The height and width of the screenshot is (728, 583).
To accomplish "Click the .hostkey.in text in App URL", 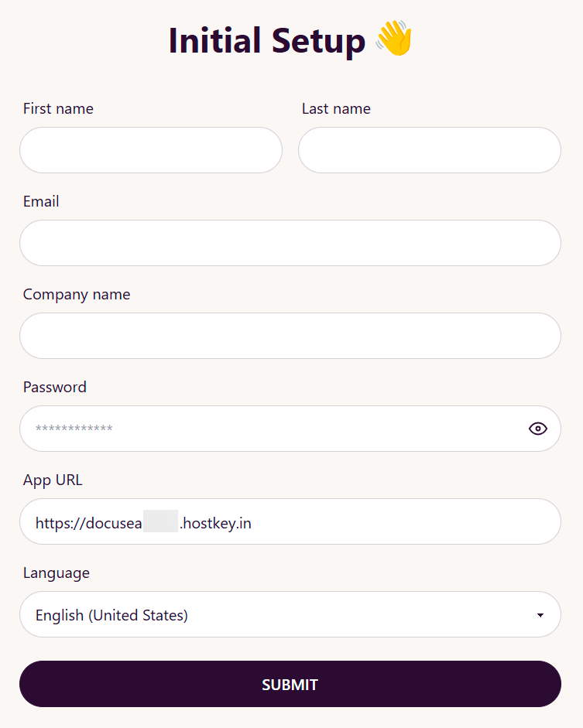I will 215,523.
